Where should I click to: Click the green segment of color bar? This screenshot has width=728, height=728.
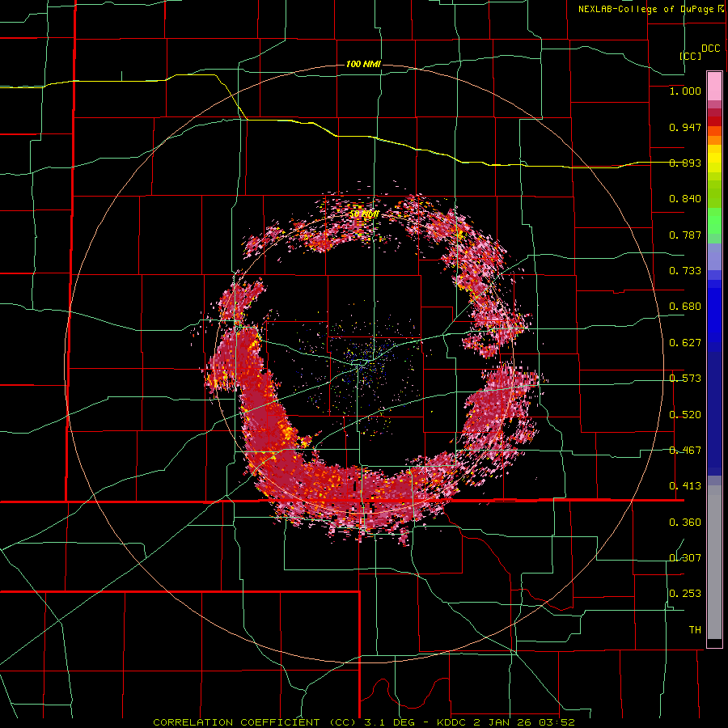714,221
